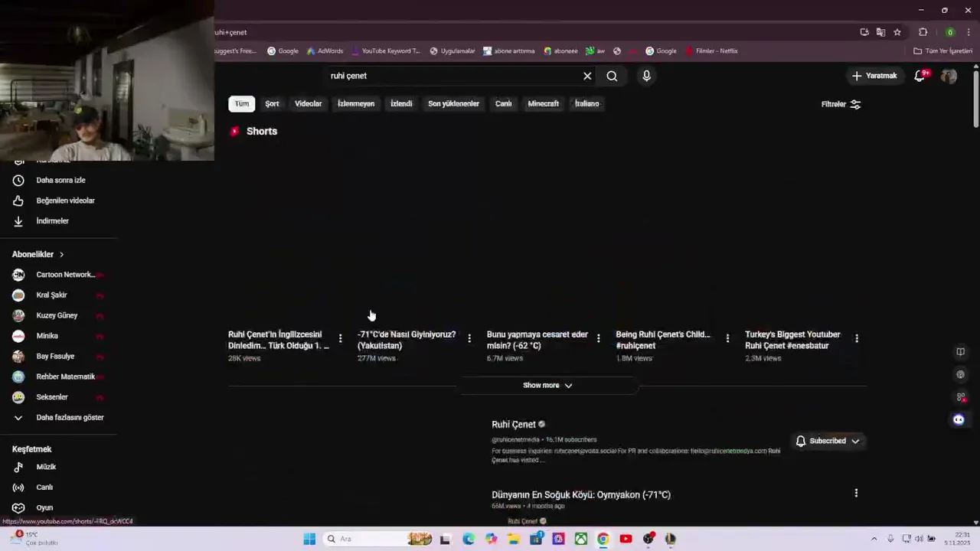Open short titled -71°C'de Nasıl Giyiniyoruz
The width and height of the screenshot is (980, 551).
click(407, 340)
